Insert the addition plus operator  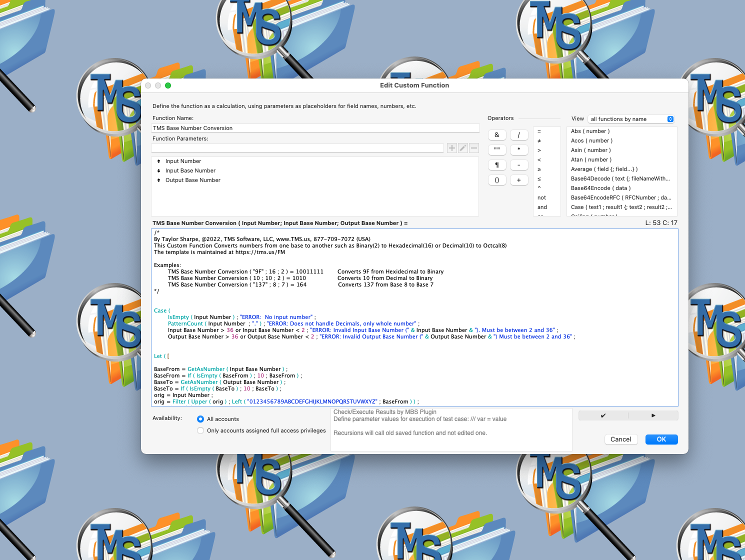(519, 180)
